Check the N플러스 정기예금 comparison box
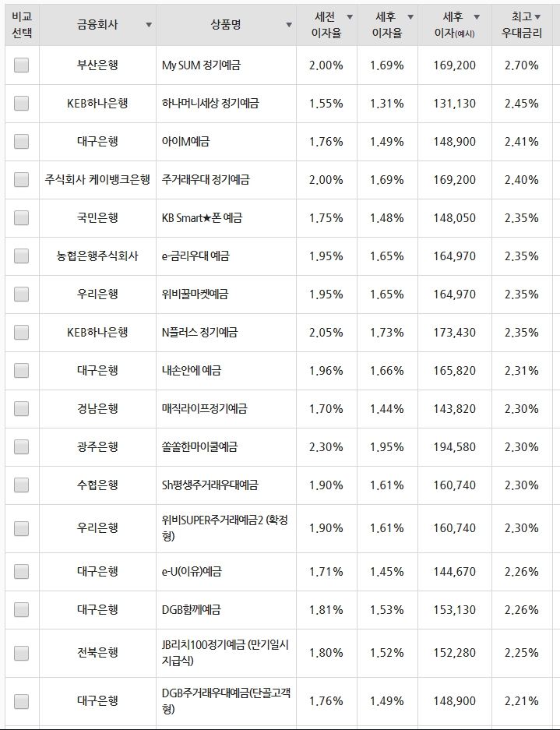Viewport: 560px width, 730px height. click(x=21, y=333)
